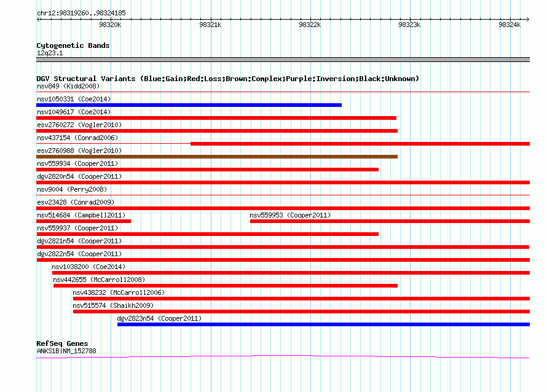Open dgv2820n54 (Cooper2011) label
Viewport: 547px width, 392px height.
79,176
